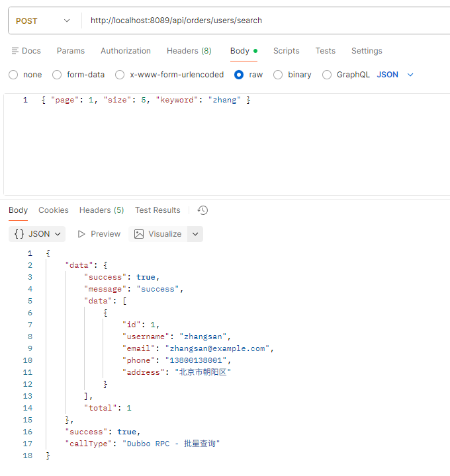Click the Visualize chart icon

139,234
